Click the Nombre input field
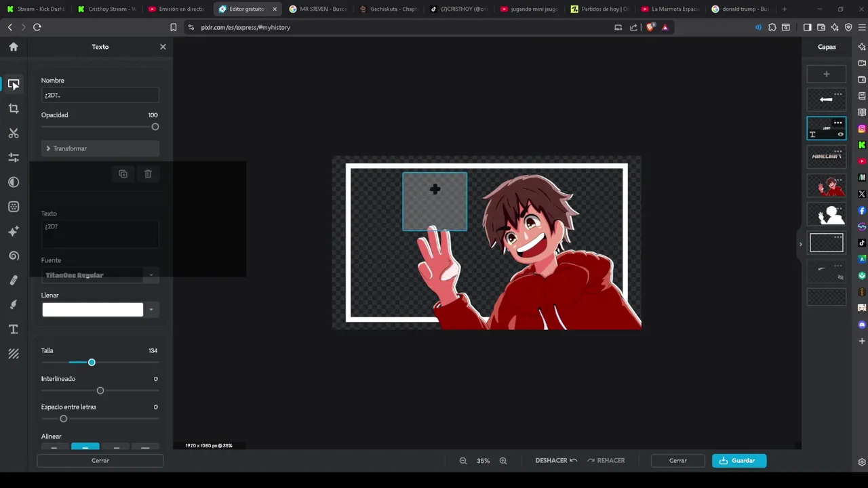Image resolution: width=868 pixels, height=488 pixels. 100,95
